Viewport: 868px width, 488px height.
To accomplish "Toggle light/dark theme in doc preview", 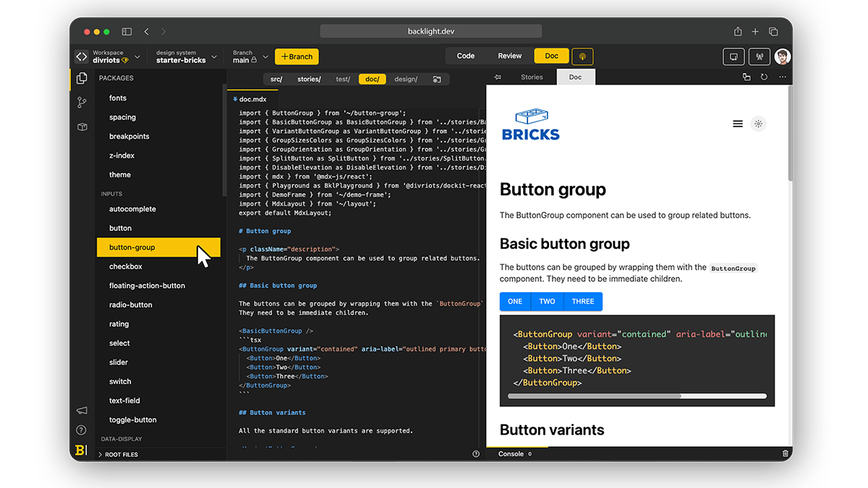I will point(758,124).
